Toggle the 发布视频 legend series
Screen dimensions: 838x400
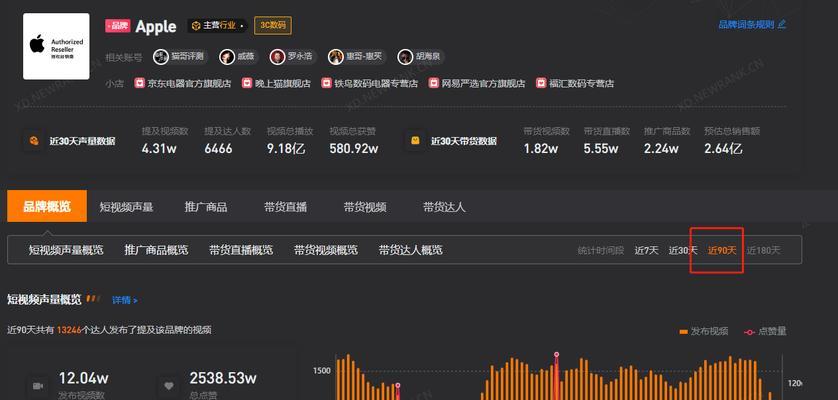click(x=703, y=332)
